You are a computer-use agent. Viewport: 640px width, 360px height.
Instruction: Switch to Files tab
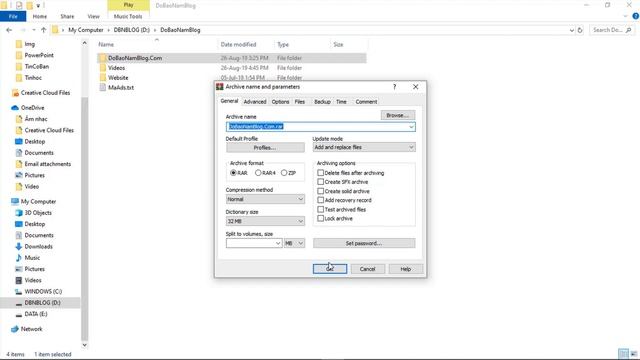pos(300,102)
